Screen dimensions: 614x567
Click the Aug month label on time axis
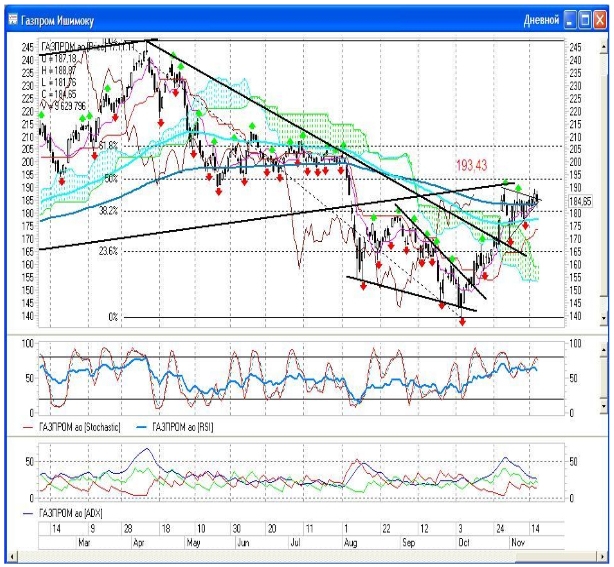(350, 543)
